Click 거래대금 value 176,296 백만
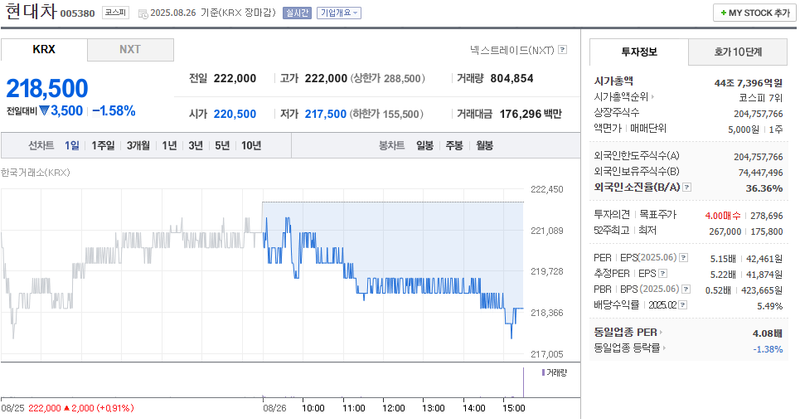This screenshot has width=800, height=419. coord(531,114)
